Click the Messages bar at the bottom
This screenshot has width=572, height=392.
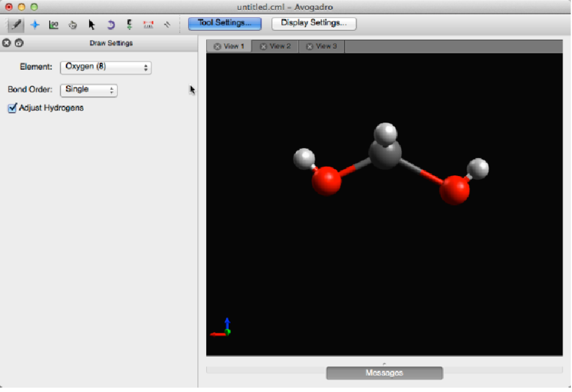tap(384, 373)
